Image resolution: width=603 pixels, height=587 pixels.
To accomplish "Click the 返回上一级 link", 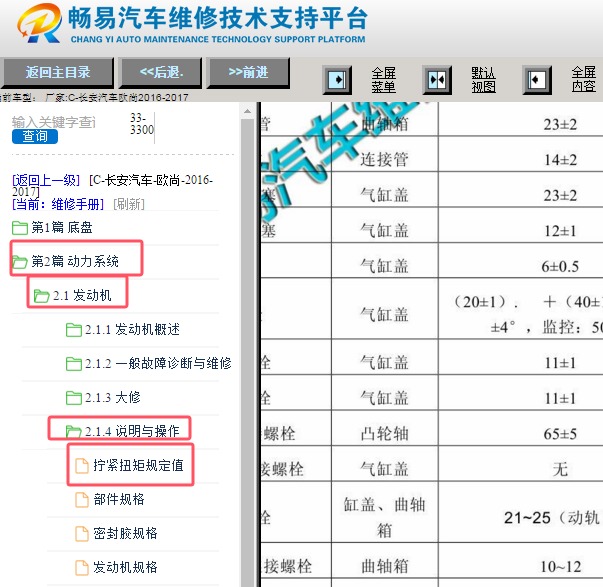I will [x=46, y=180].
